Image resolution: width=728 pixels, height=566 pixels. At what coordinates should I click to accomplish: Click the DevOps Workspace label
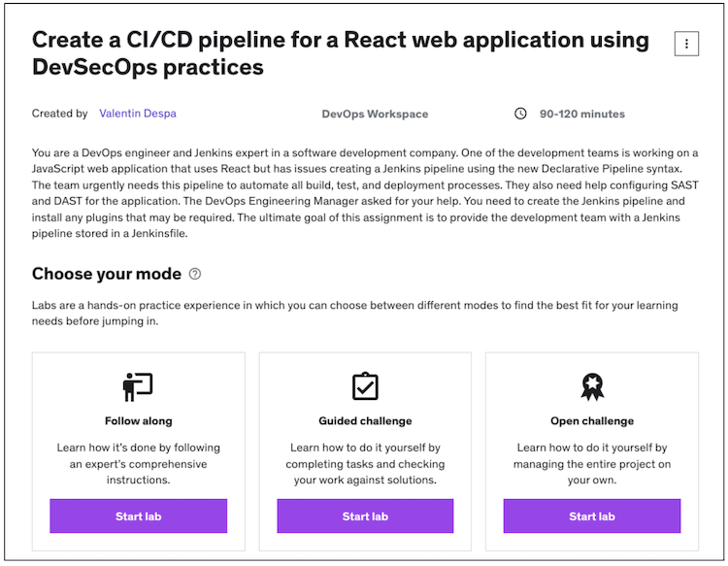[x=375, y=115]
